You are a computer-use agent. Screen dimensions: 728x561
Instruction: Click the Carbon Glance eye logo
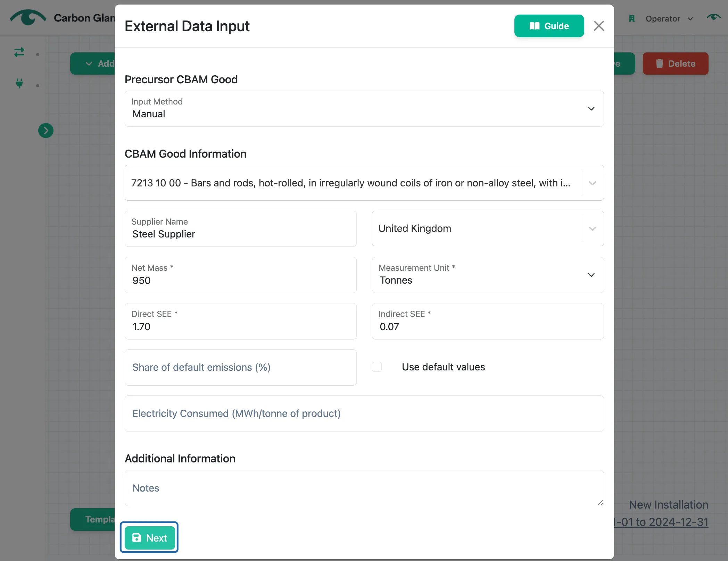[x=28, y=17]
